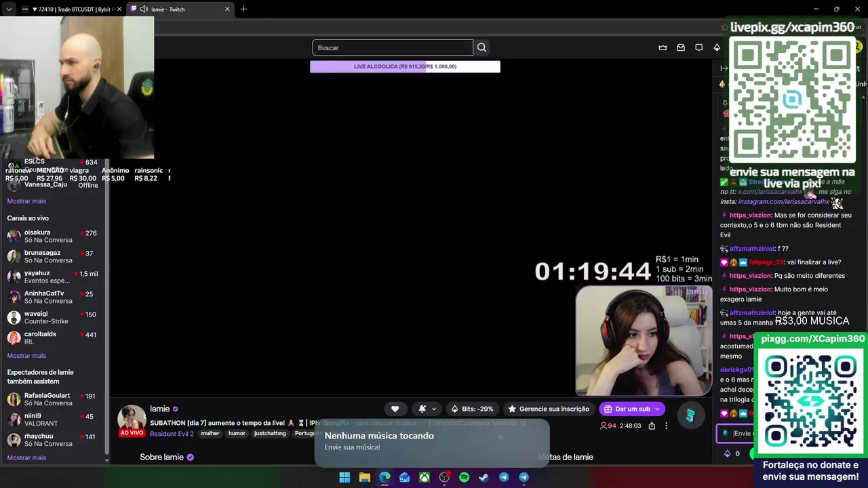This screenshot has width=868, height=488.
Task: Open niini9 VALORANT channel in sidebar
Action: pos(53,420)
